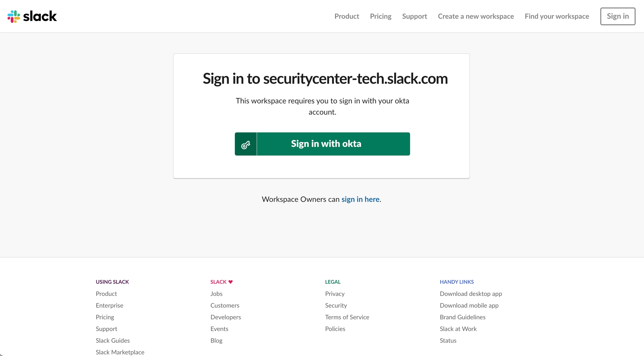Open Brand Guidelines link

(x=463, y=317)
